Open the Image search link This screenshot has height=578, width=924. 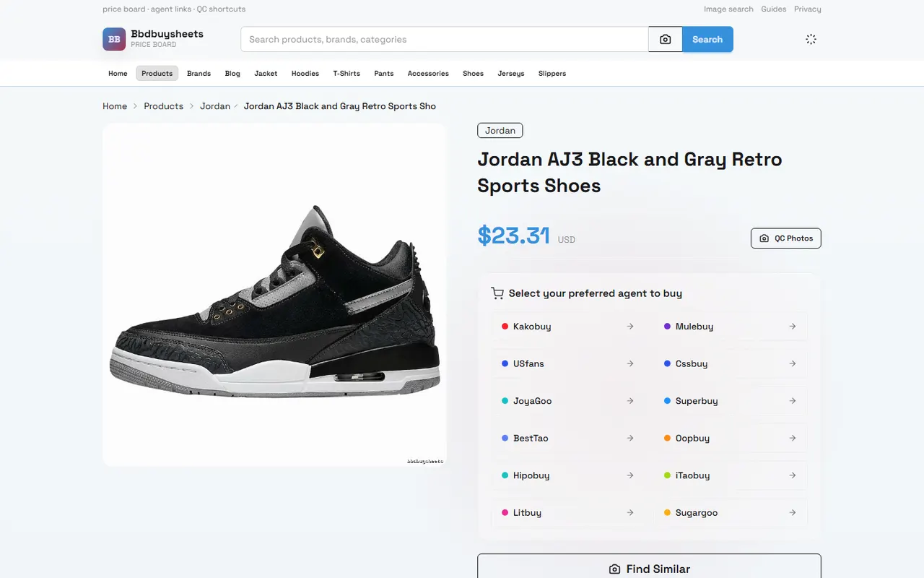[728, 9]
